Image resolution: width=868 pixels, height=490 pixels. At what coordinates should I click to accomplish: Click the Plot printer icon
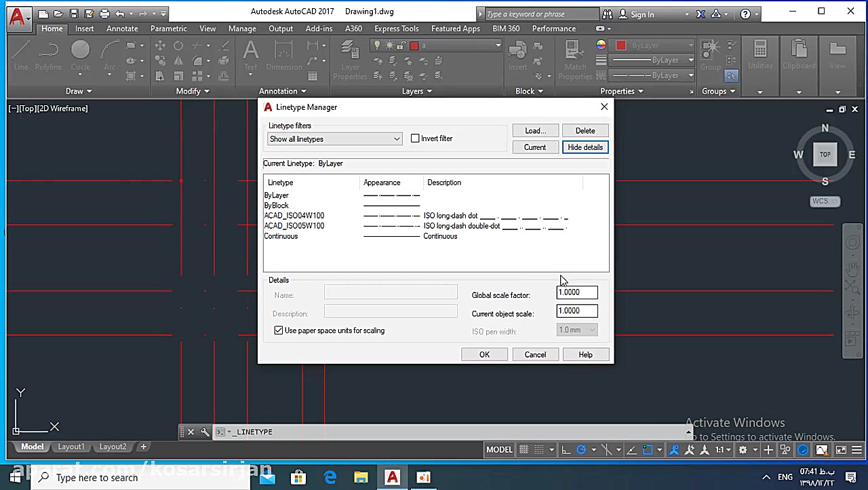point(104,14)
